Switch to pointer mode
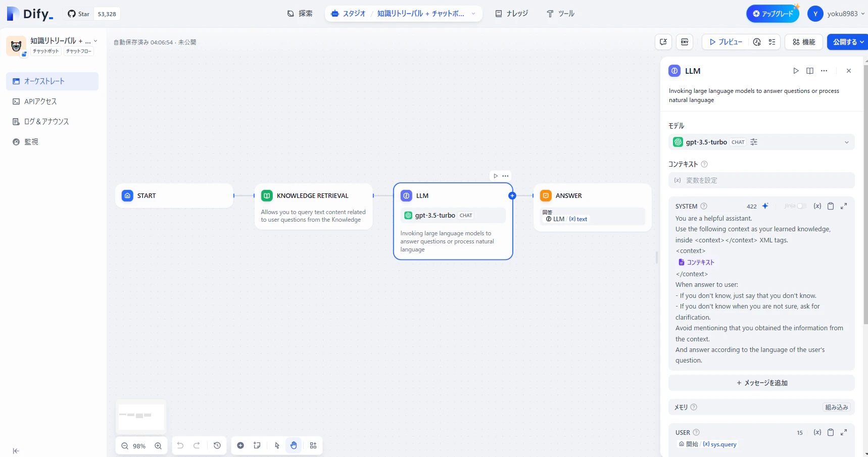Image resolution: width=868 pixels, height=457 pixels. (277, 445)
